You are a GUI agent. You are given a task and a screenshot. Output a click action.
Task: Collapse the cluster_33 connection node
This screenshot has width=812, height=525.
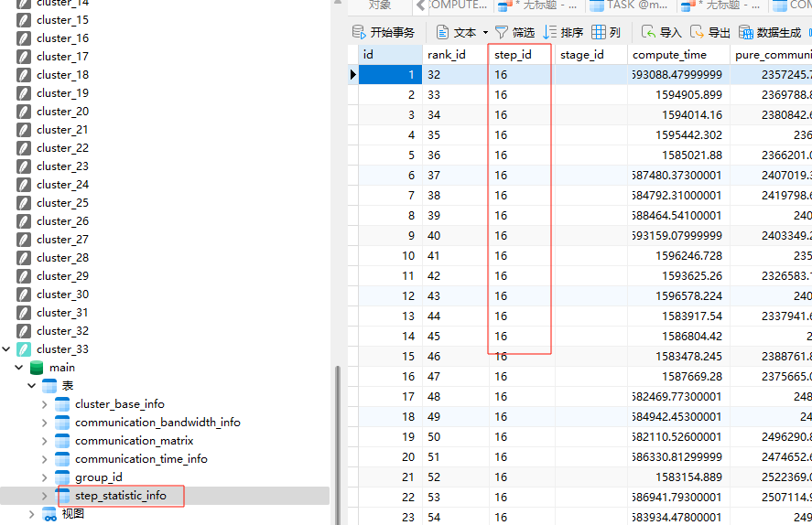click(6, 349)
